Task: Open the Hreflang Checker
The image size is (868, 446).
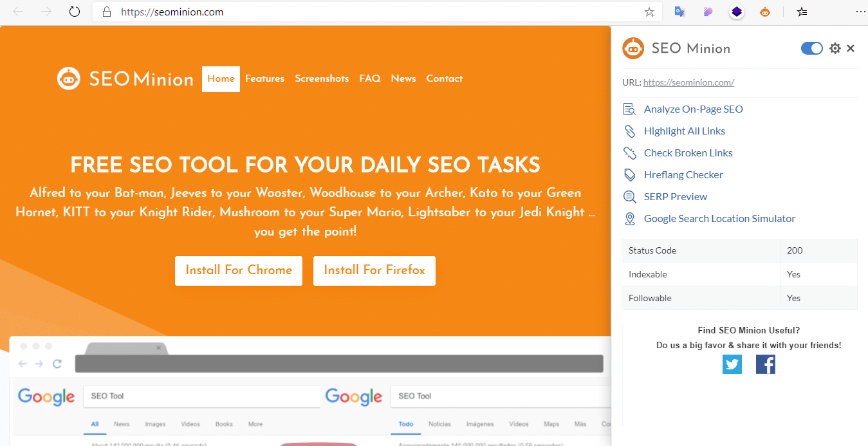Action: tap(683, 174)
